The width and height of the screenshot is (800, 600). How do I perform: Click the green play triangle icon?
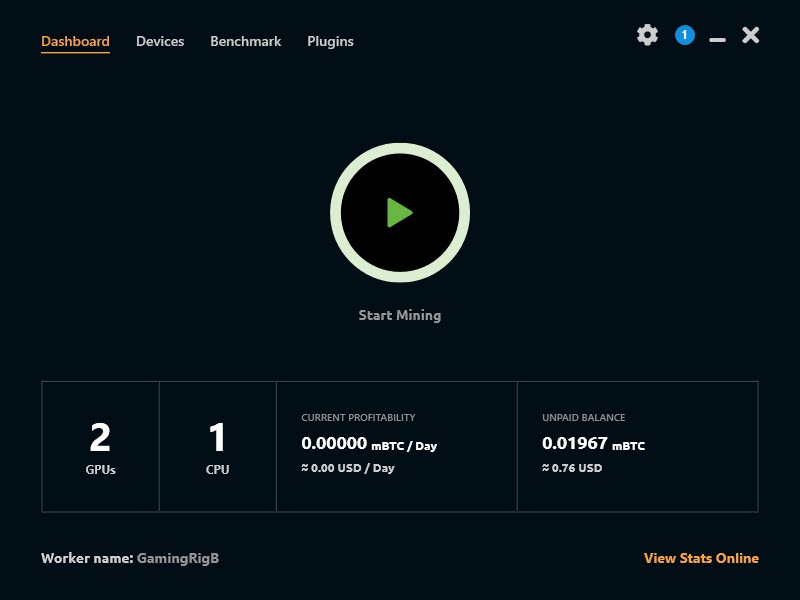399,213
